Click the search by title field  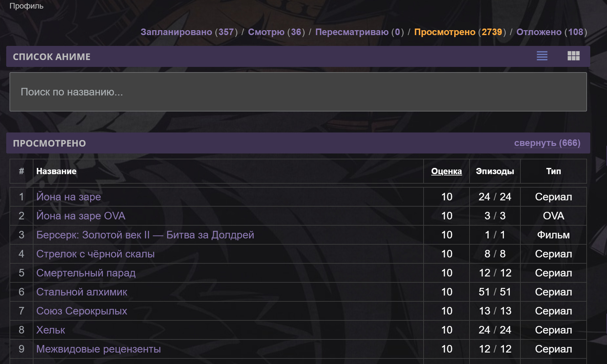[298, 92]
